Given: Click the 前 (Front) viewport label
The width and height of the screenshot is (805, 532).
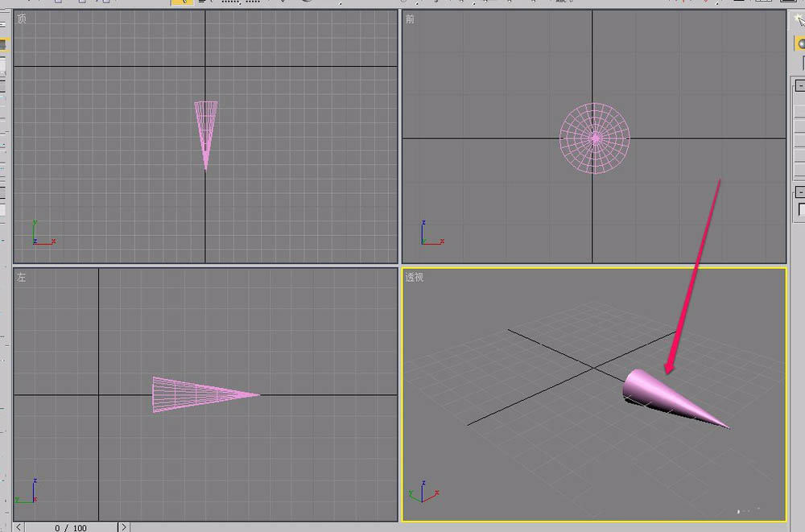Looking at the screenshot, I should (410, 19).
